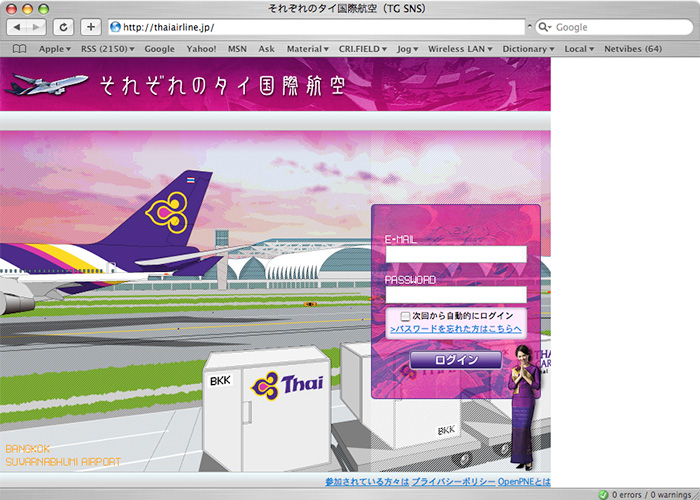Open the Netvibes (64) bookmark
Image resolution: width=700 pixels, height=500 pixels.
click(x=633, y=49)
